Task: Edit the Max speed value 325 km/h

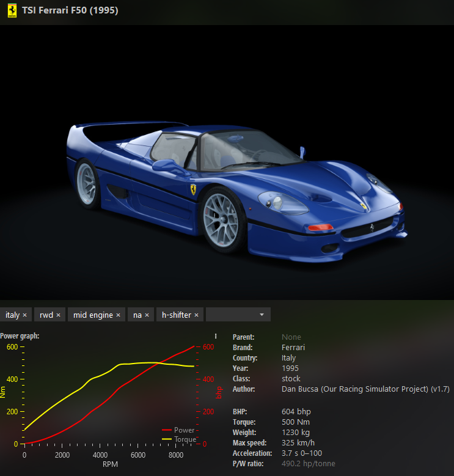Action: pyautogui.click(x=298, y=442)
